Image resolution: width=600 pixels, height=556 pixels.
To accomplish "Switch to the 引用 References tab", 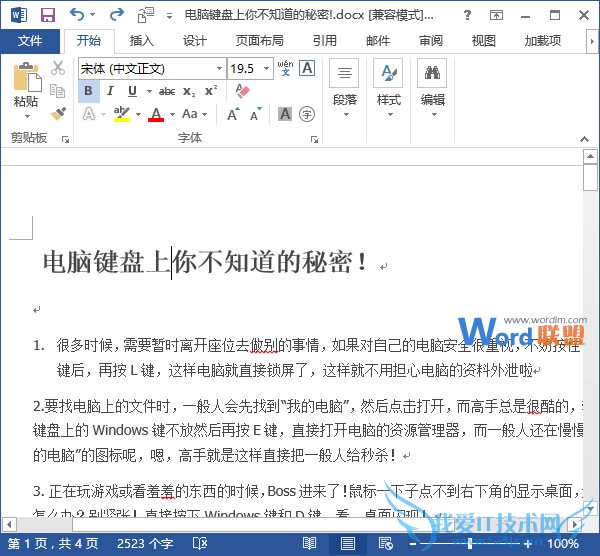I will tap(324, 40).
